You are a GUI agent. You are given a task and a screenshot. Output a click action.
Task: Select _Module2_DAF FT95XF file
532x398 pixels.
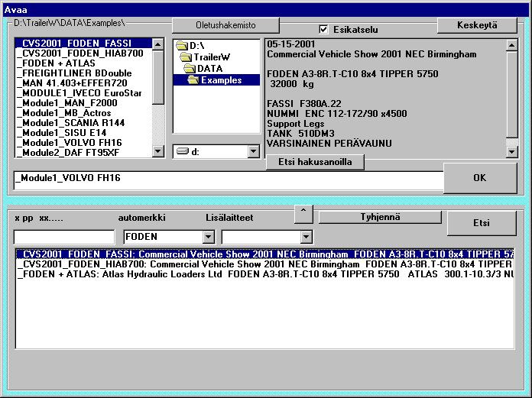(83, 153)
